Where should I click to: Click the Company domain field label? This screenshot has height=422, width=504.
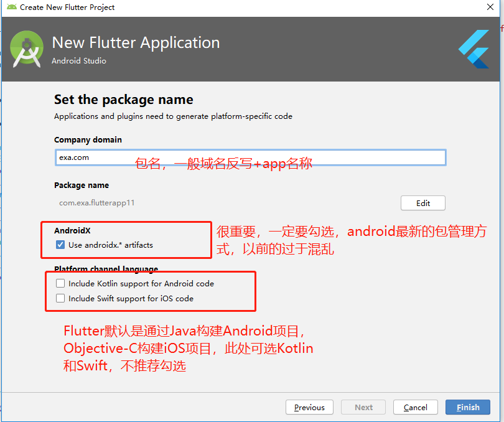click(x=88, y=140)
